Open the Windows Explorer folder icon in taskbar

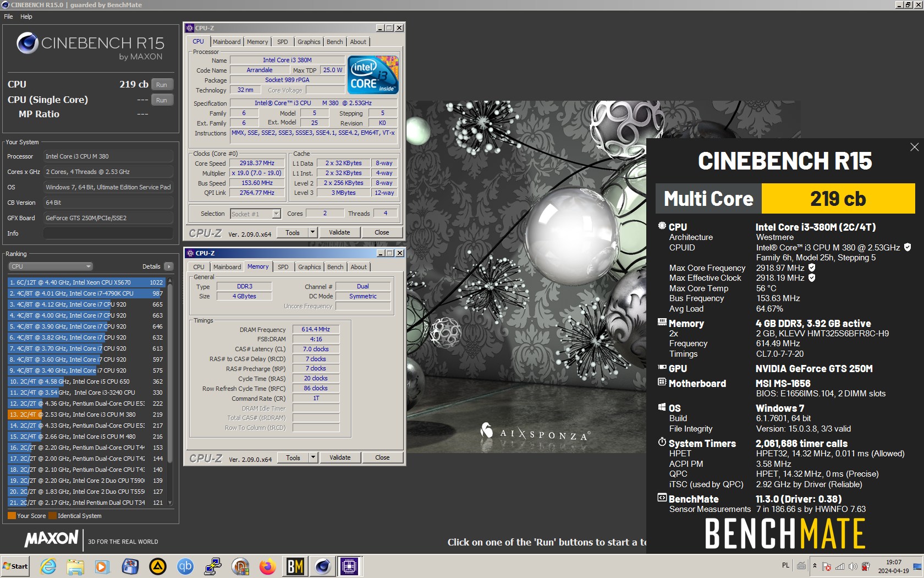coord(75,566)
